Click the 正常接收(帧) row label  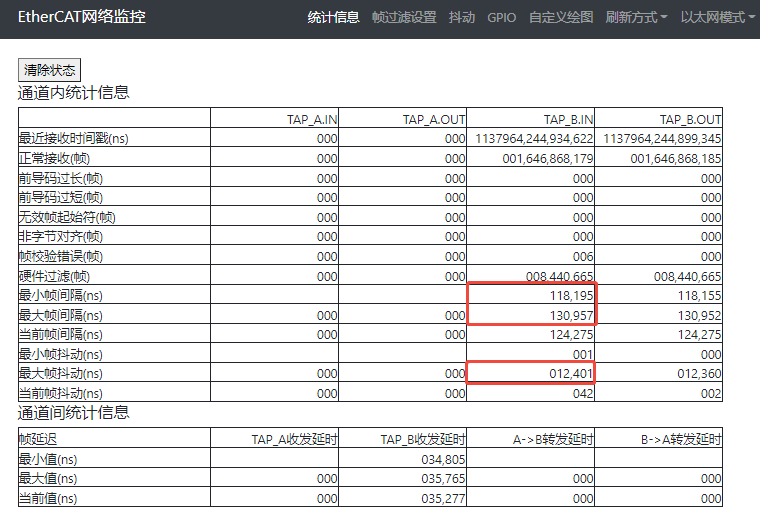[54, 159]
